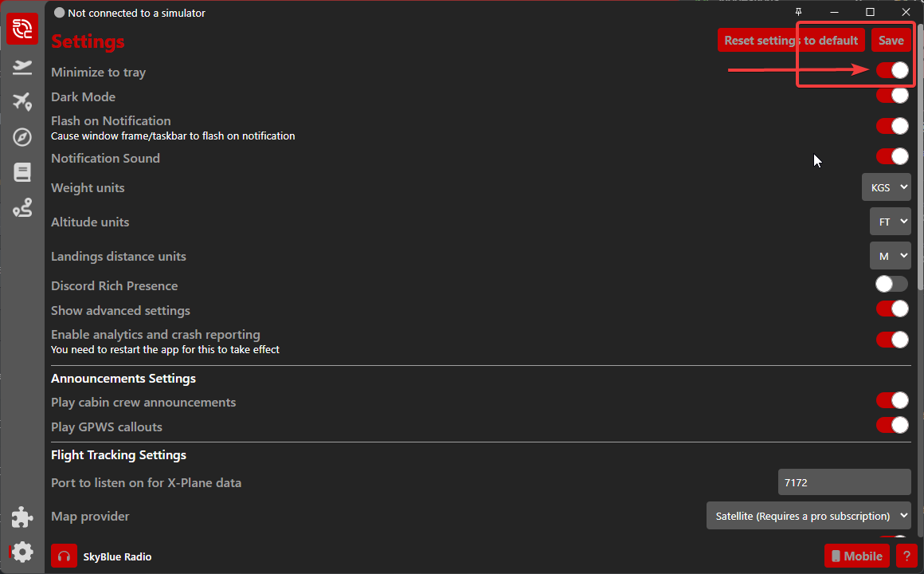The image size is (924, 574).
Task: Click the X-Plane data port input field
Action: (844, 482)
